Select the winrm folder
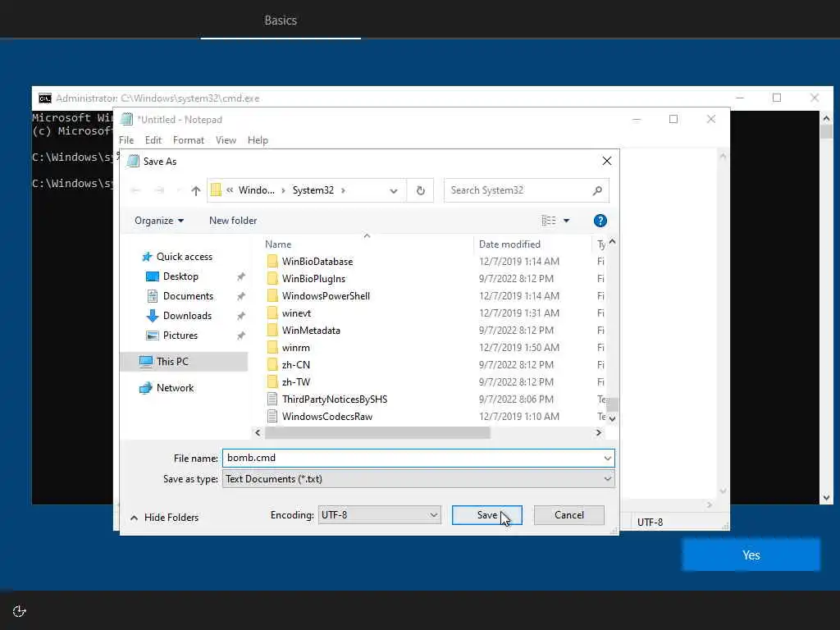This screenshot has height=630, width=840. point(295,347)
